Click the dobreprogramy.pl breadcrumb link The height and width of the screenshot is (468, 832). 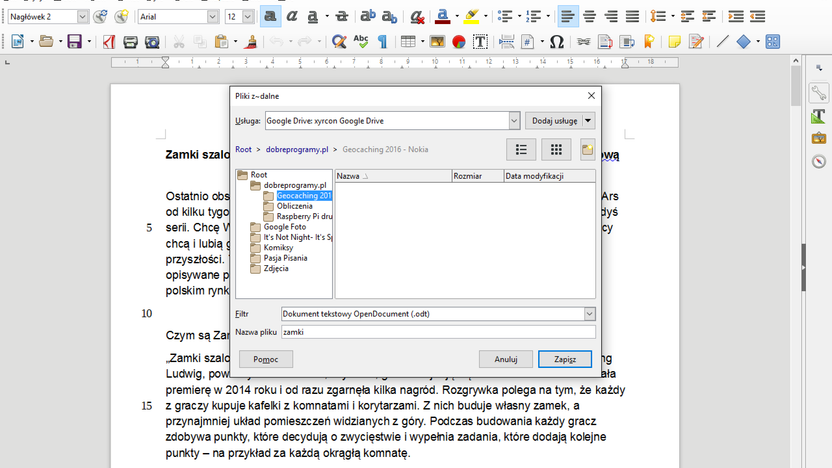297,150
